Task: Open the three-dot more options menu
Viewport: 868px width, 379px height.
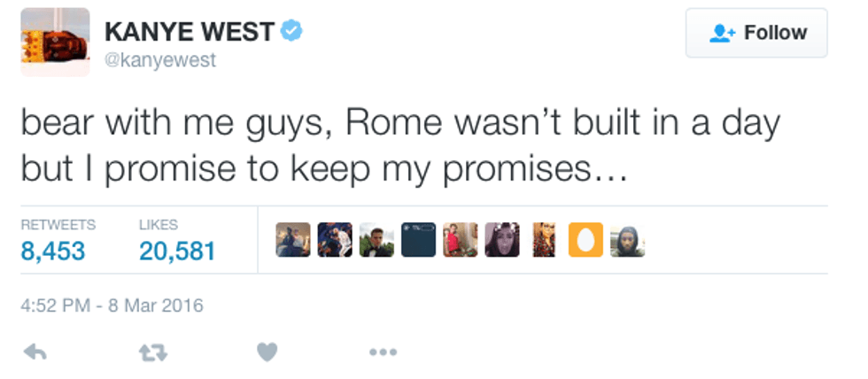Action: pos(382,352)
